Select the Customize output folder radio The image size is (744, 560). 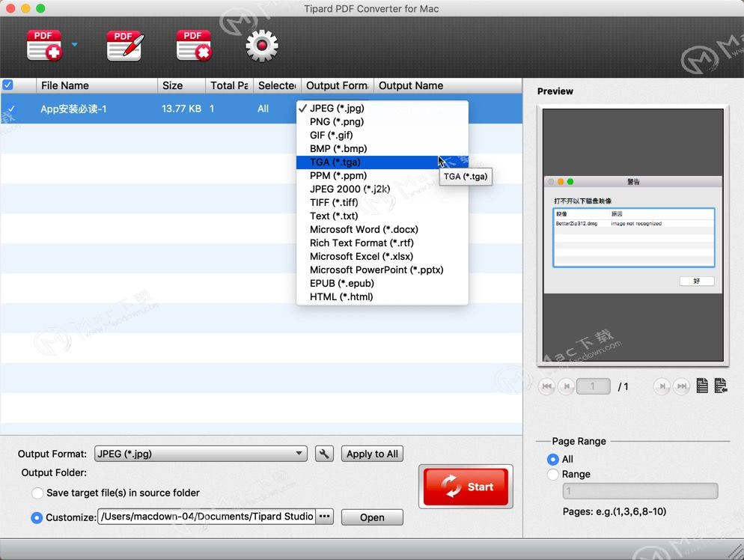point(37,517)
